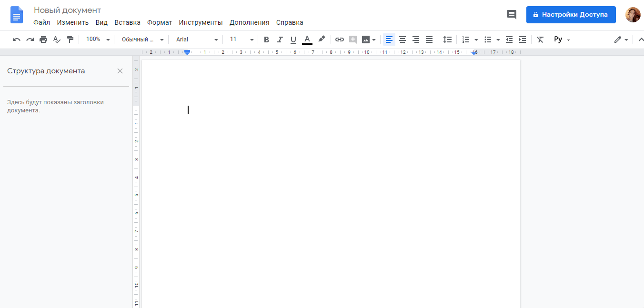Expand the numbered list options arrow
This screenshot has width=644, height=308.
(475, 40)
